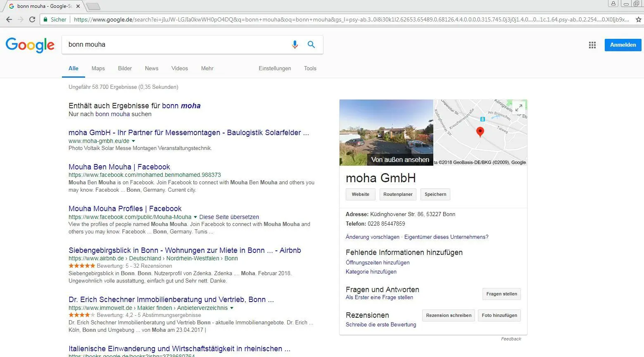Click the Routenplaner button
644x357 pixels.
point(398,195)
